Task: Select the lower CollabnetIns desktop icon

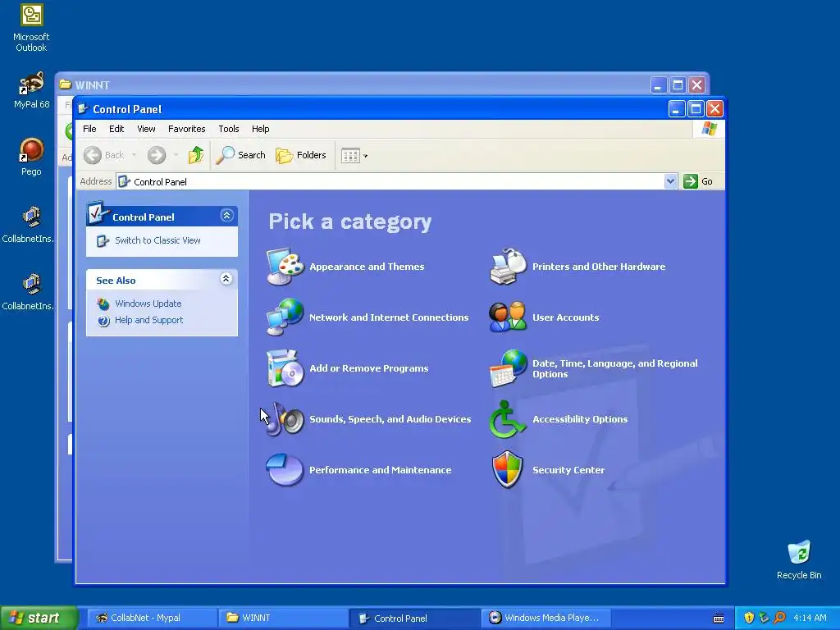Action: pyautogui.click(x=29, y=292)
